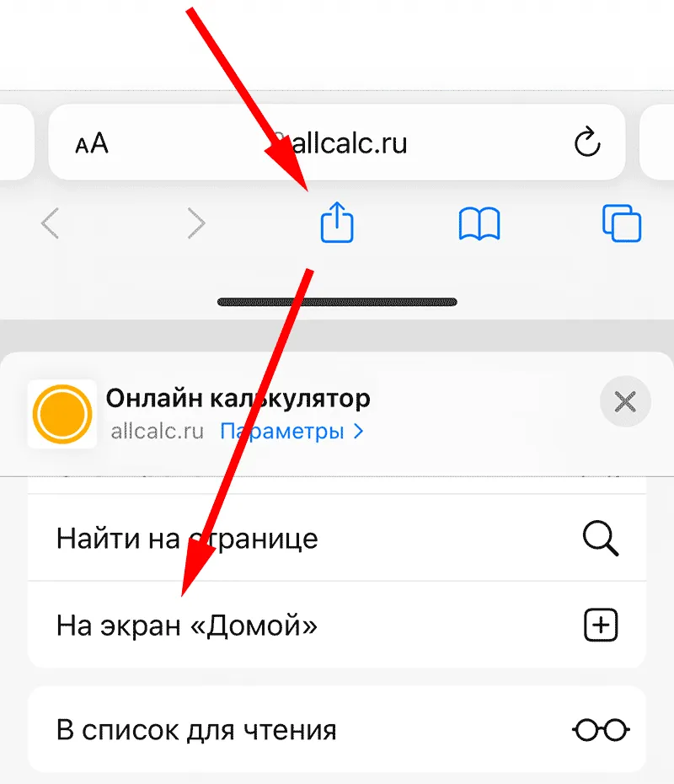Tap the home indicator bar
674x784 pixels.
pos(337,302)
